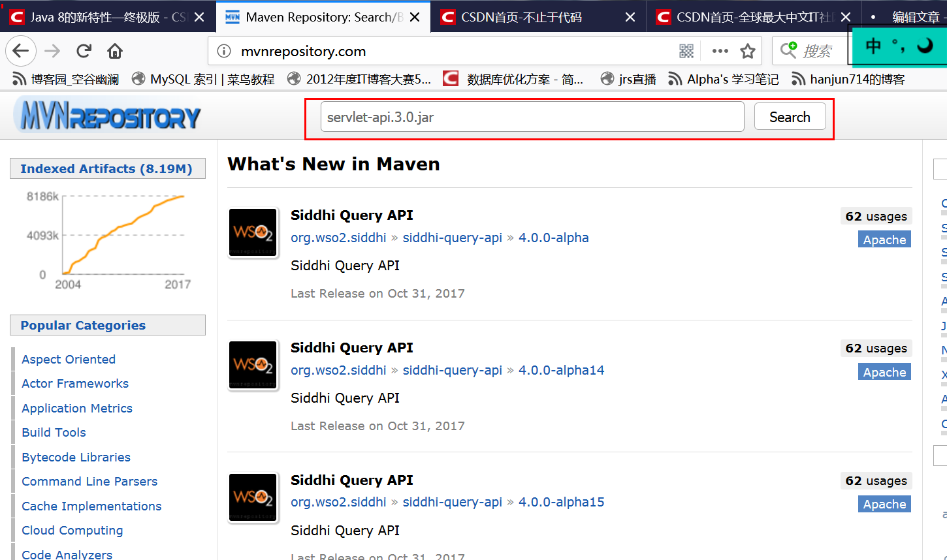Focus the servlet-api.3.0.jar search field

pyautogui.click(x=532, y=117)
